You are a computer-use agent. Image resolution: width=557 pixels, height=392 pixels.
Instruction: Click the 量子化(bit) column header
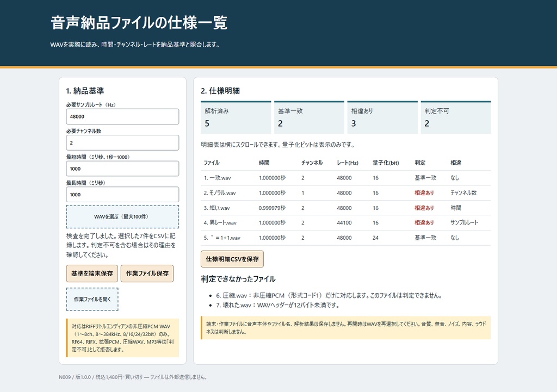pos(386,163)
